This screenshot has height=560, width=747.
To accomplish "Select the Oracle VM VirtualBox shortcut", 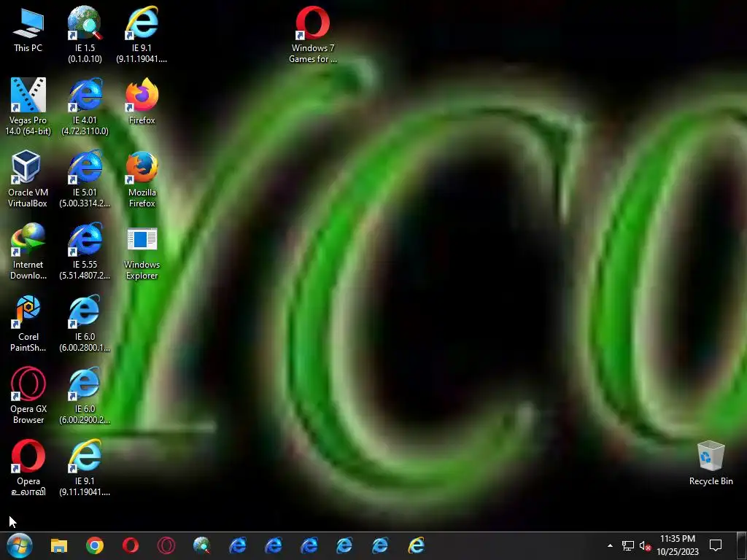I will coord(28,179).
